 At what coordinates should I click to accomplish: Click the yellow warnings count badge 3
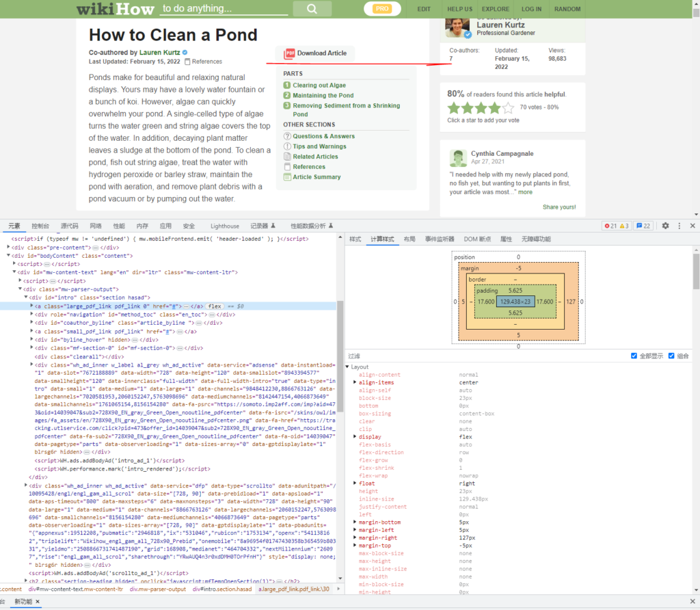(624, 226)
